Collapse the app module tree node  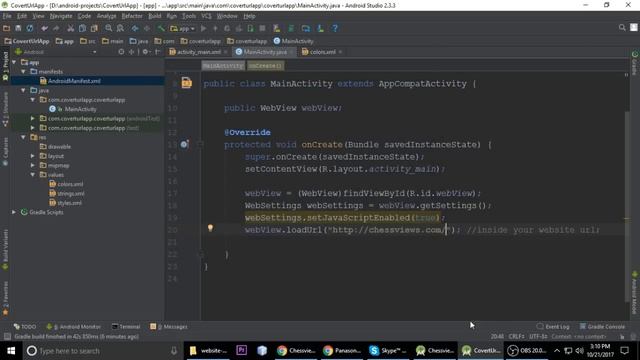pyautogui.click(x=14, y=62)
